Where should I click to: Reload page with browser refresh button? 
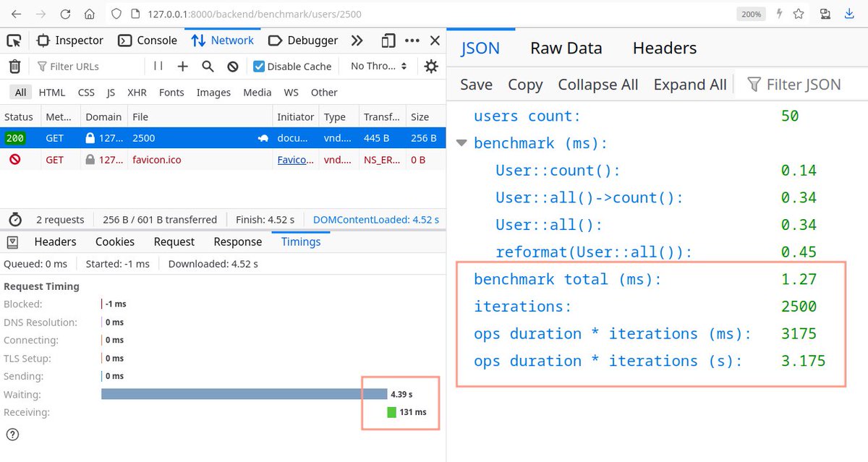click(x=65, y=14)
